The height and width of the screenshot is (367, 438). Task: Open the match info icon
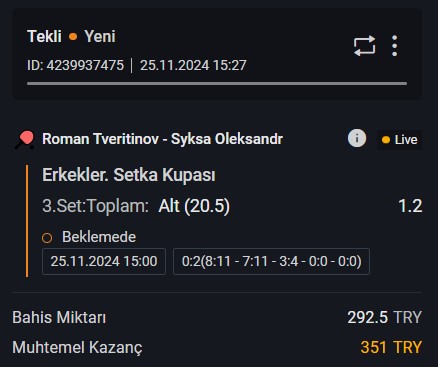357,138
